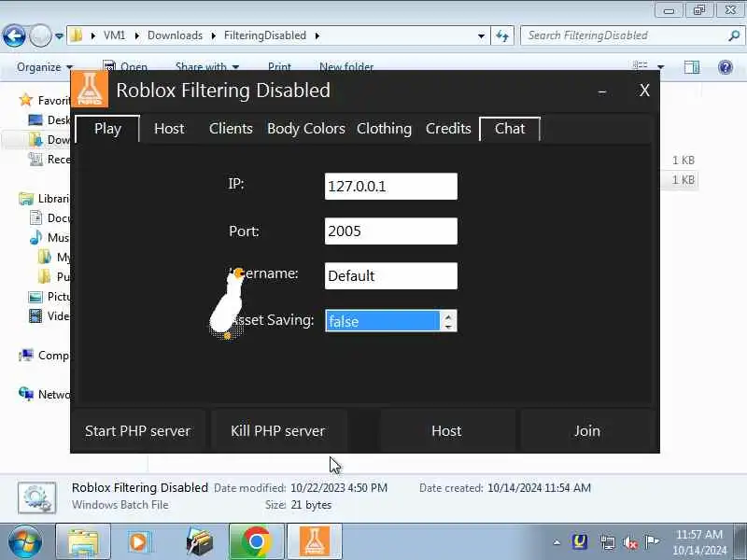Select Downloads in navigation pane

(x=49, y=139)
